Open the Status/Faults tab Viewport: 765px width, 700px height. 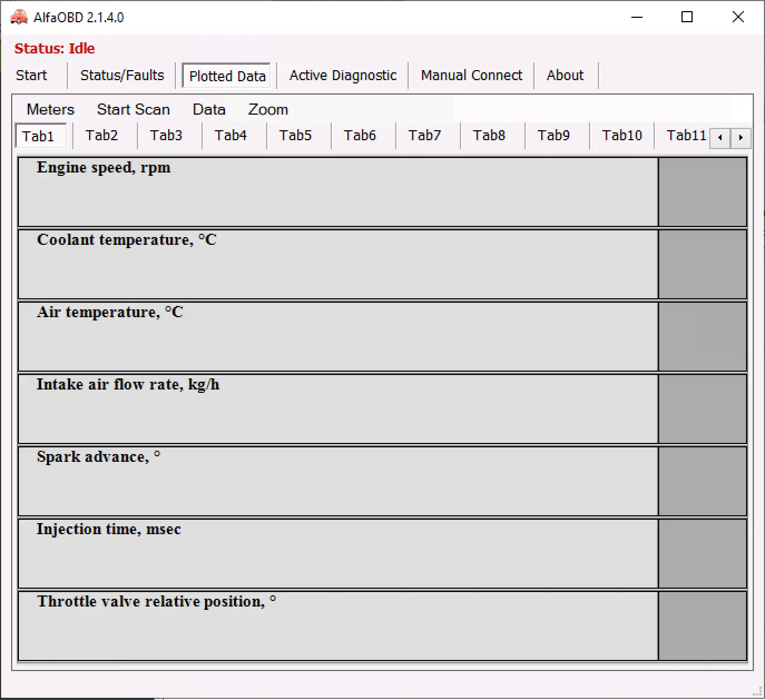(x=122, y=75)
